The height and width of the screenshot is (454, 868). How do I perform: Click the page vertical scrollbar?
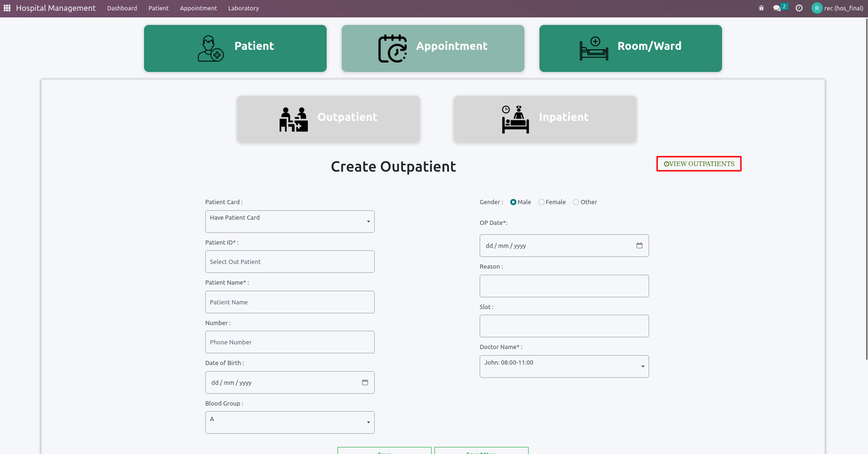click(867, 188)
